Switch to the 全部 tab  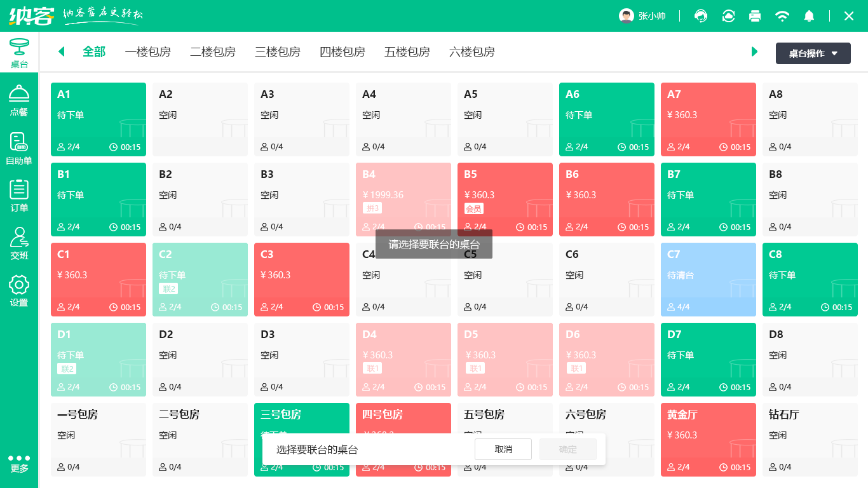click(x=94, y=52)
